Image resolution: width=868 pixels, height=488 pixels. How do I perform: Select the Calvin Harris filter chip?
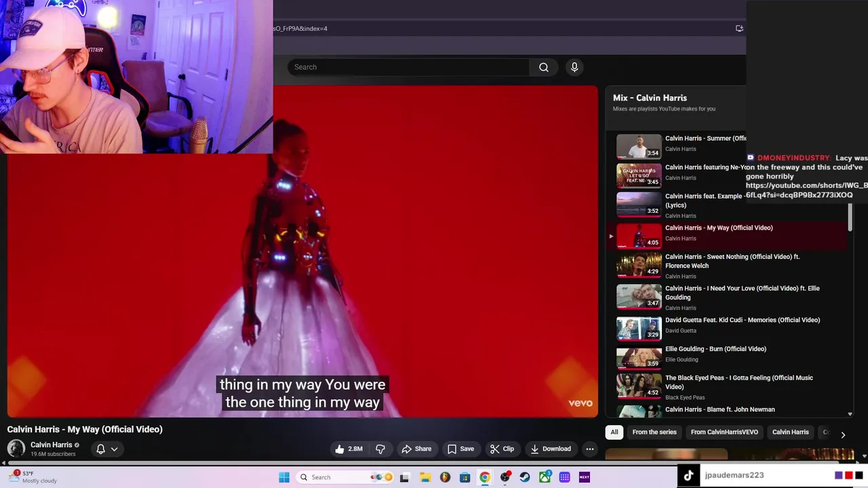pyautogui.click(x=791, y=432)
